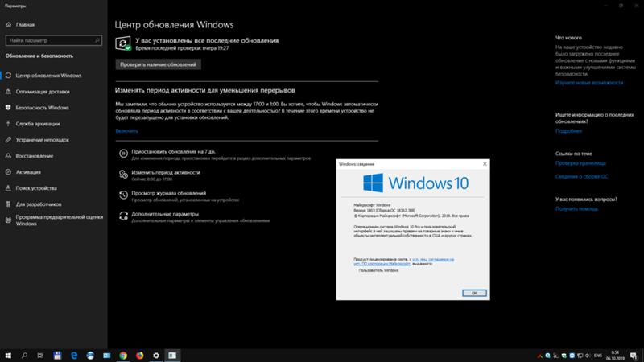Launch Firefox from the taskbar
The image size is (644, 362).
pos(139,356)
